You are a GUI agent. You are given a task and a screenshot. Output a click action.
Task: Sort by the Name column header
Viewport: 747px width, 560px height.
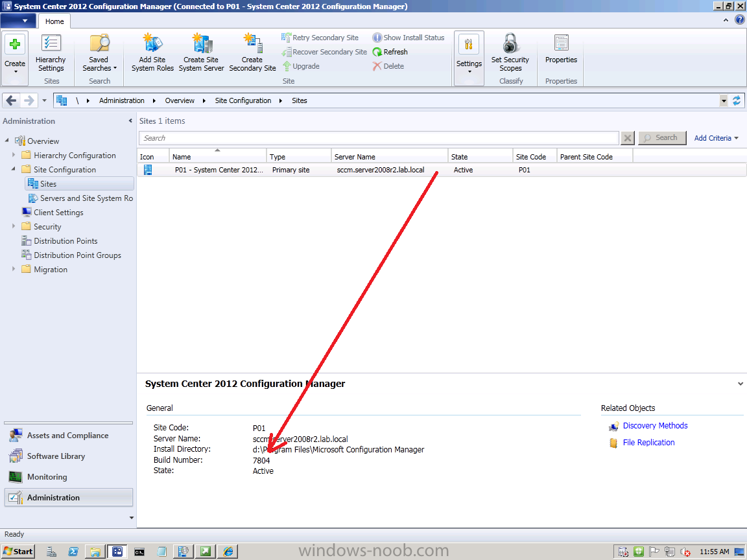click(x=218, y=156)
